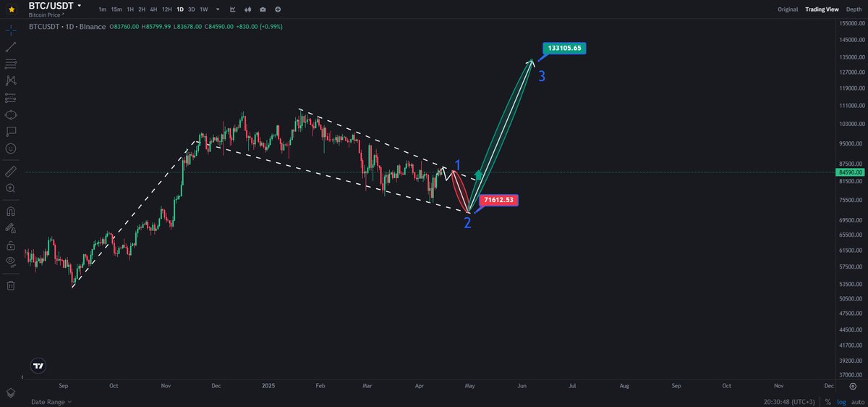Toggle stay in drawing mode pencil-lock
The height and width of the screenshot is (407, 868).
click(x=11, y=228)
